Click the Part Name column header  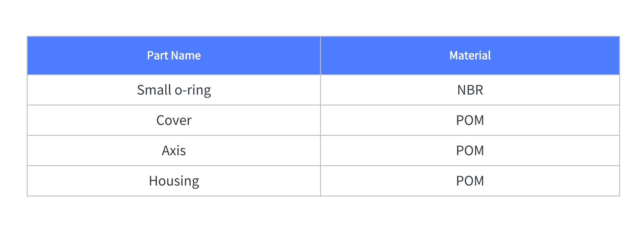click(174, 56)
